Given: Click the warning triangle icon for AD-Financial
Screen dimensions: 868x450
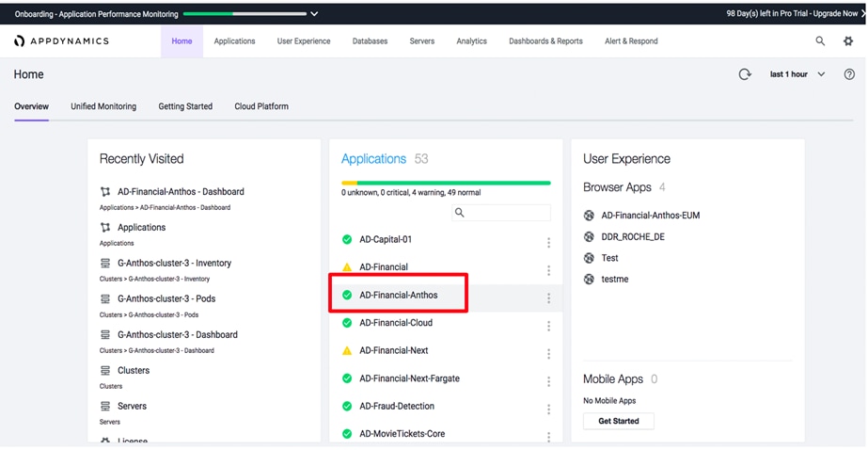Looking at the screenshot, I should pos(347,267).
